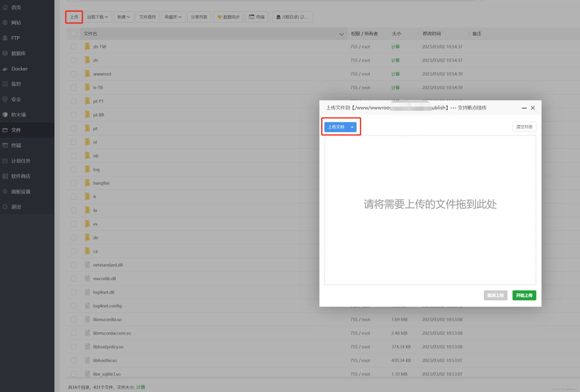Toggle the select-all checkbox in the header
This screenshot has height=392, width=580.
tap(73, 33)
